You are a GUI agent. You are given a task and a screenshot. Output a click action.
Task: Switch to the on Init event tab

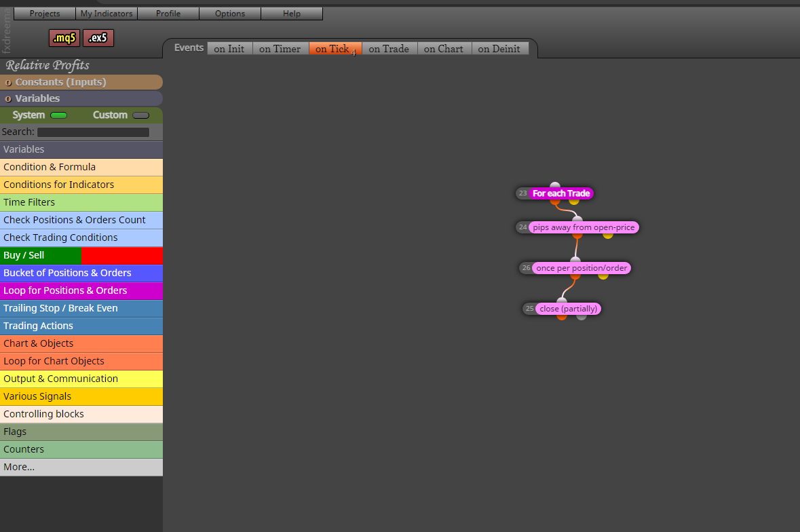point(229,48)
